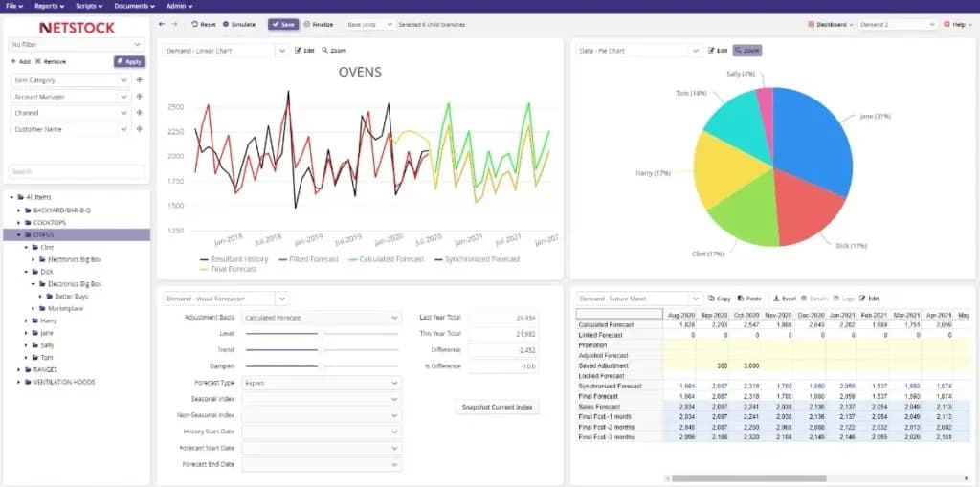Click the move handle beside Account Manager

coord(139,97)
